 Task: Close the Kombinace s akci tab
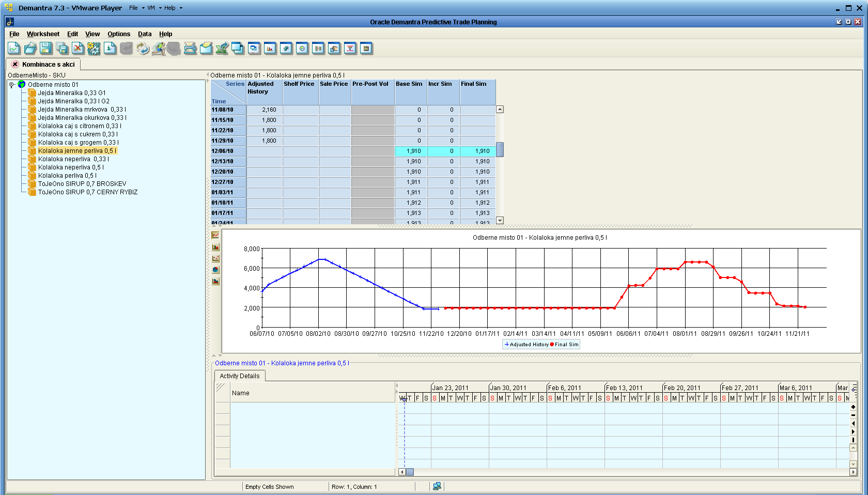click(x=15, y=65)
